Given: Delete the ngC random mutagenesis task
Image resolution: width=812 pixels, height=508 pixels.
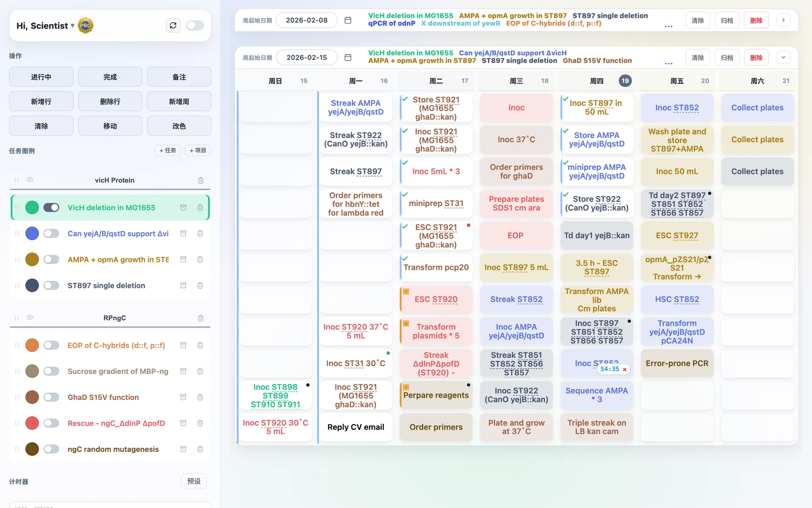Looking at the screenshot, I should point(200,449).
